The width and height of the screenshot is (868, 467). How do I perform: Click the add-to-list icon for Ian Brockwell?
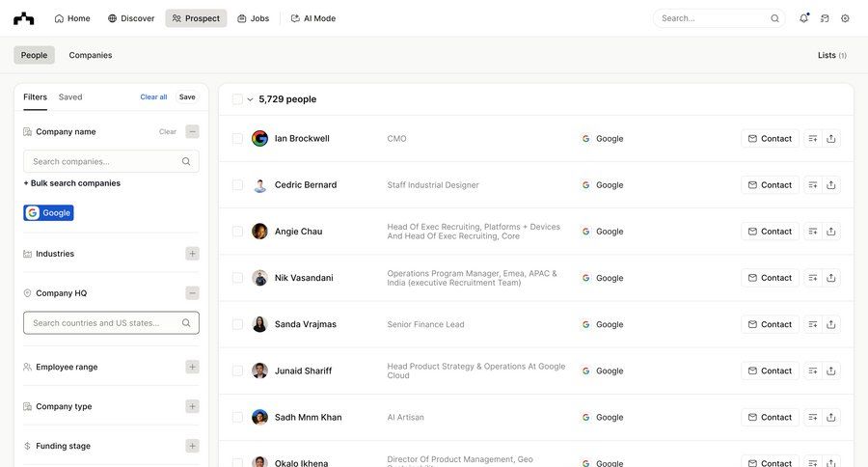click(x=813, y=139)
